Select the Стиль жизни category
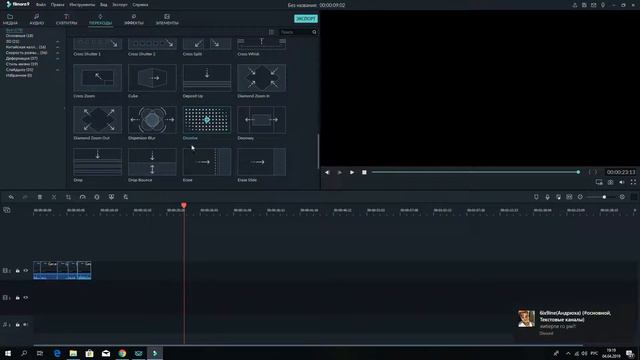 coord(22,64)
